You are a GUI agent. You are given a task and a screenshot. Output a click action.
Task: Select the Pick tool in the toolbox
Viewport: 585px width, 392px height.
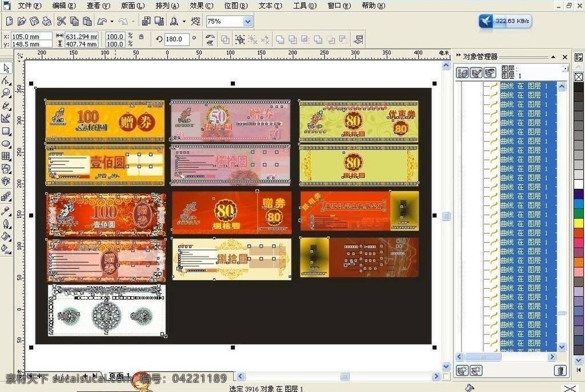pyautogui.click(x=6, y=68)
